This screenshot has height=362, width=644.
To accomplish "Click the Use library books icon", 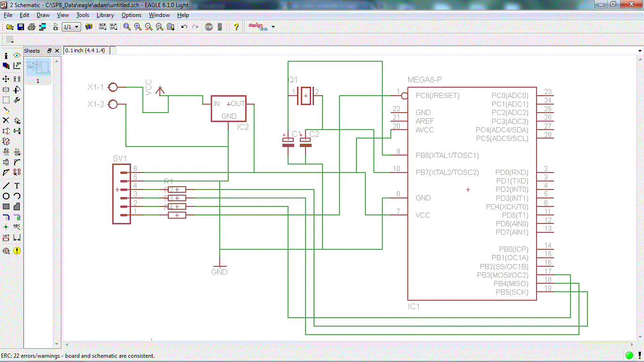I will point(89,27).
